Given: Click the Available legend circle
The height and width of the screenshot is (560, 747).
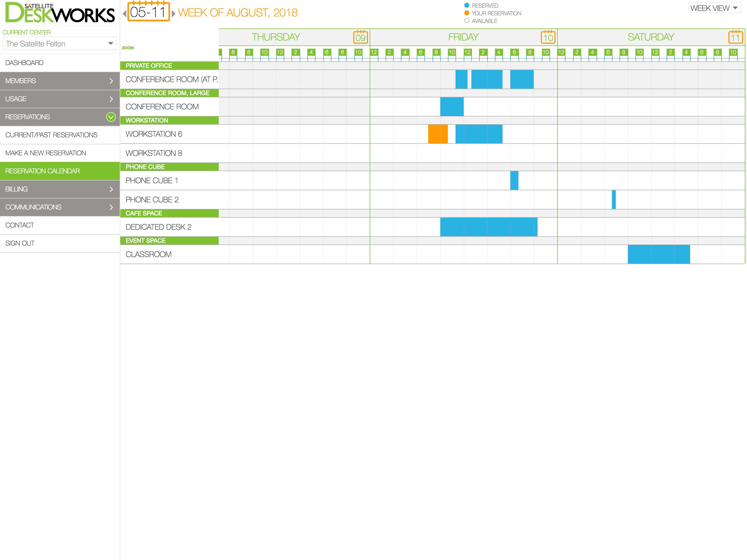Looking at the screenshot, I should coord(466,21).
